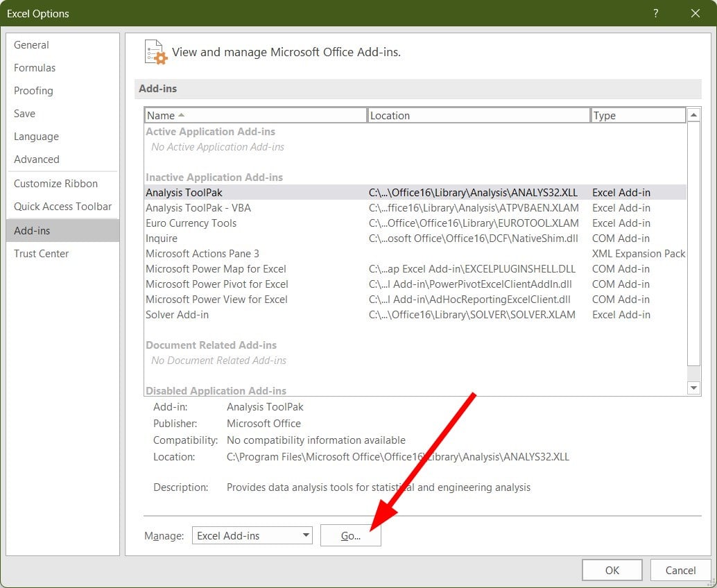Select Microsoft Power Pivot for Excel
This screenshot has width=717, height=588.
415,284
